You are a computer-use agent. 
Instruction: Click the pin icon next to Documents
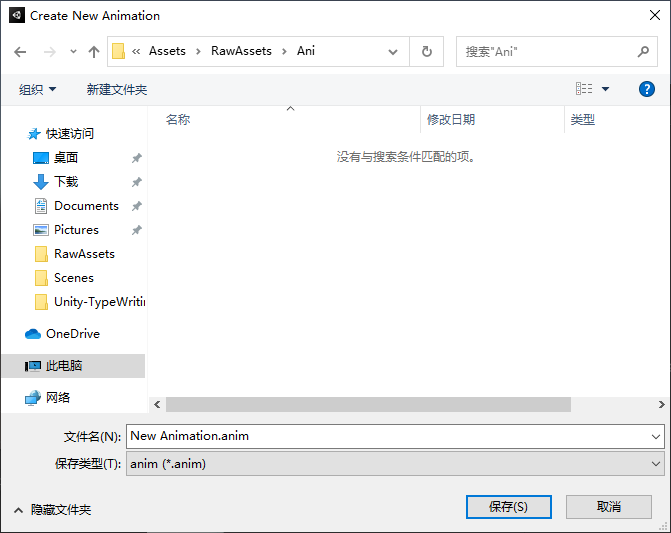[137, 206]
